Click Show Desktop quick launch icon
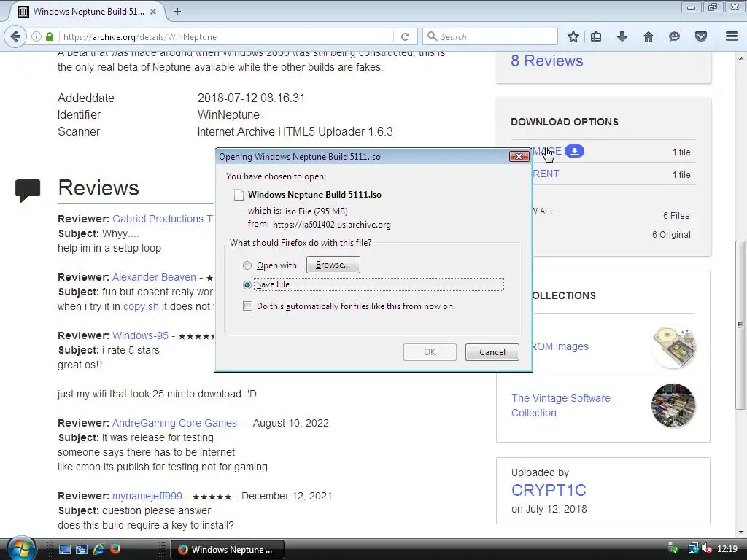The width and height of the screenshot is (747, 560). pos(65,549)
